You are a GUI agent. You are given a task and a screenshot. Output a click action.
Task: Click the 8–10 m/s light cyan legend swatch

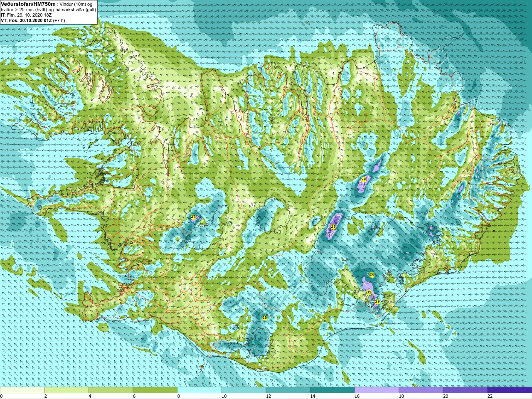[x=199, y=390]
